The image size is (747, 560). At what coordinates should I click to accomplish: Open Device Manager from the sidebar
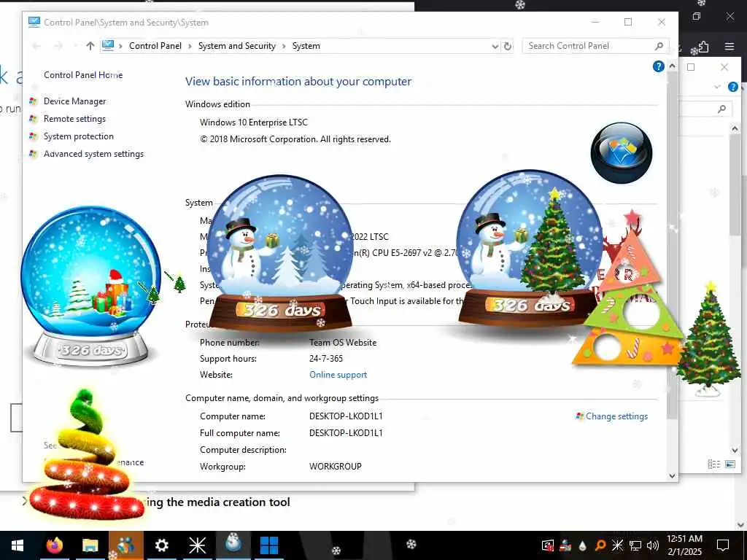click(75, 101)
